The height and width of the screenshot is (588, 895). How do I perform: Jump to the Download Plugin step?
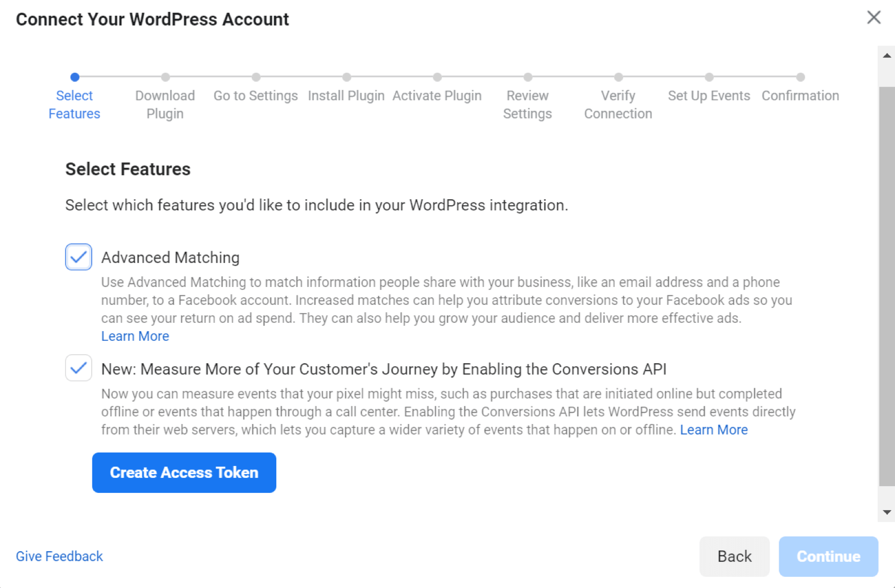(x=165, y=77)
